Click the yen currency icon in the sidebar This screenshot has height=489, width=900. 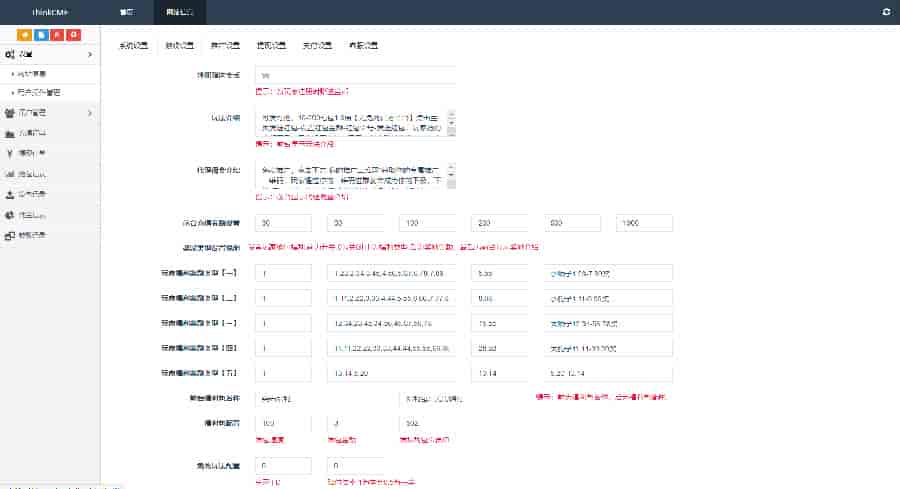[x=10, y=153]
